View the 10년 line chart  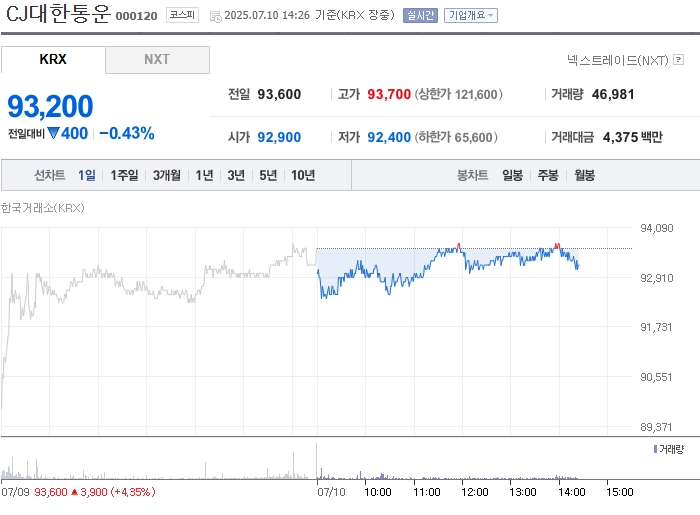(303, 175)
